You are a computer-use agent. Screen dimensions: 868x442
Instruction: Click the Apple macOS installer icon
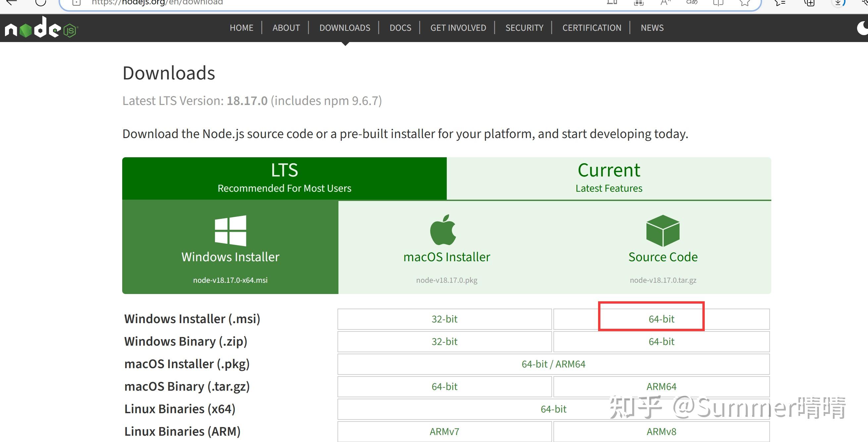coord(443,230)
